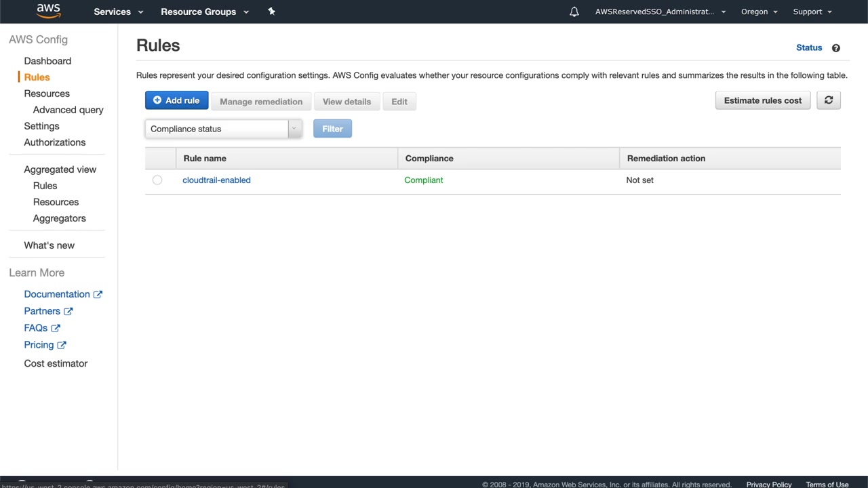Open Aggregators in the sidebar
868x488 pixels.
tap(60, 218)
